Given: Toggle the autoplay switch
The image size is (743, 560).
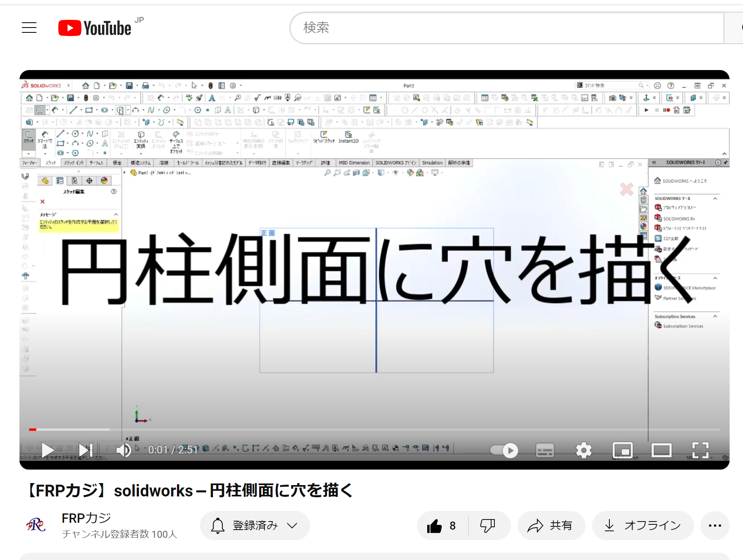Looking at the screenshot, I should point(504,450).
